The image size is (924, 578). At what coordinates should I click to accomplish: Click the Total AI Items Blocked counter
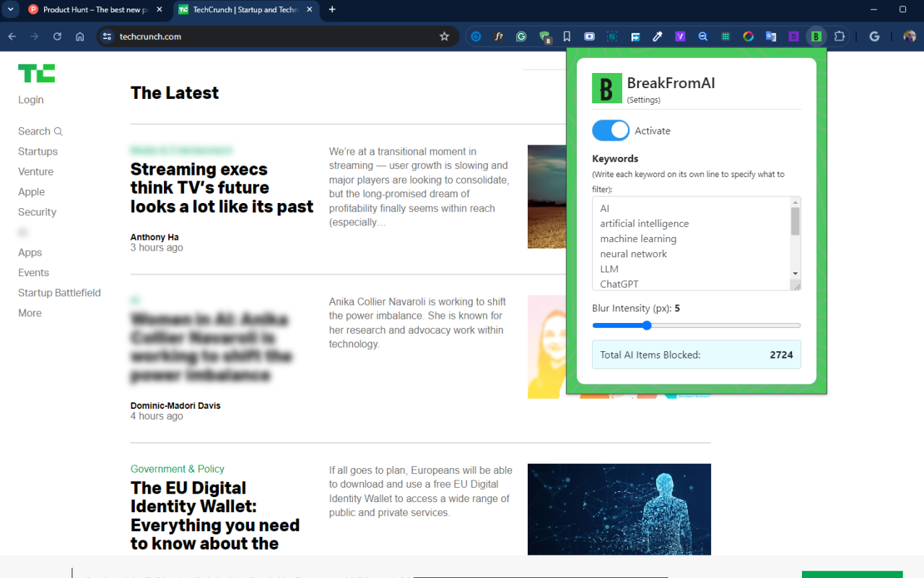(x=697, y=355)
